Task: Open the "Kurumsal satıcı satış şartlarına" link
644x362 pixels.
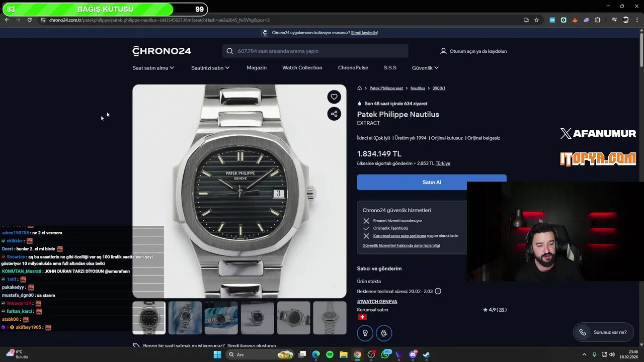Action: pyautogui.click(x=399, y=235)
